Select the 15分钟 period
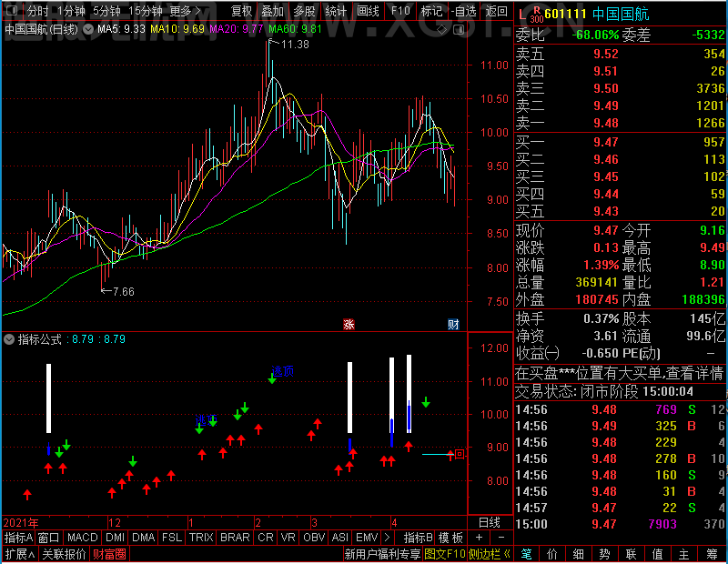This screenshot has width=728, height=564. (145, 11)
